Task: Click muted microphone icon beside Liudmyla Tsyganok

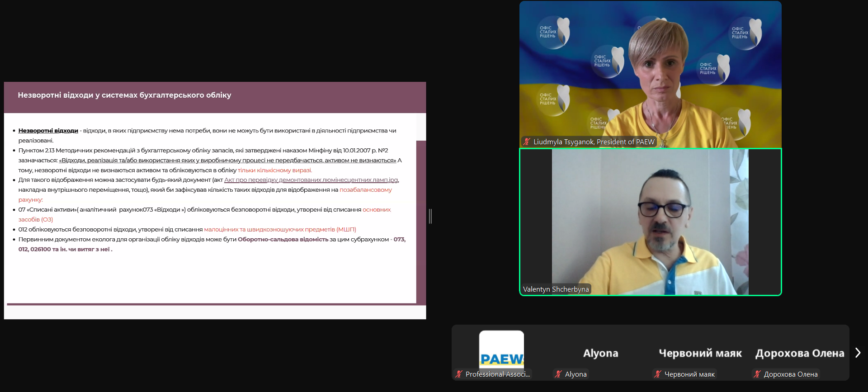Action: (x=527, y=142)
